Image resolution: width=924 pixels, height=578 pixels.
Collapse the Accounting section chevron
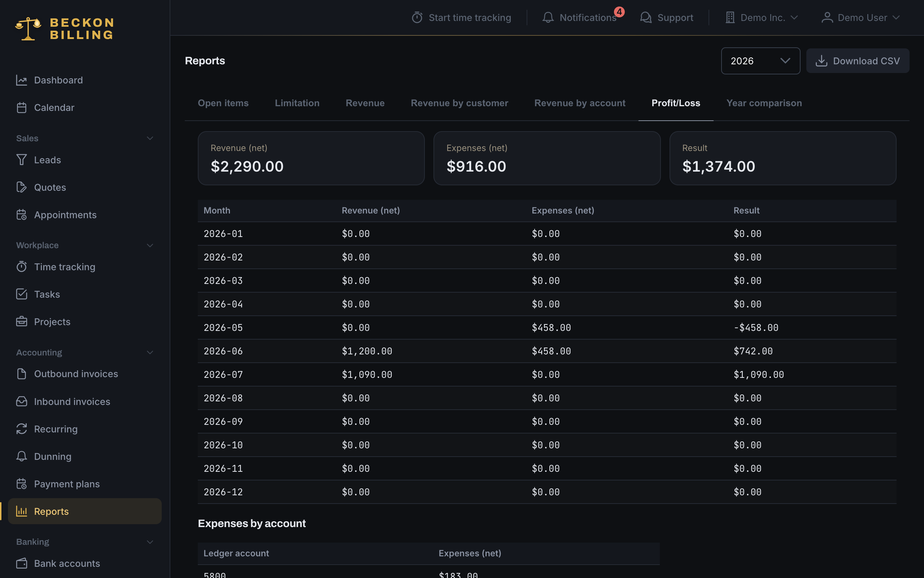(x=150, y=353)
